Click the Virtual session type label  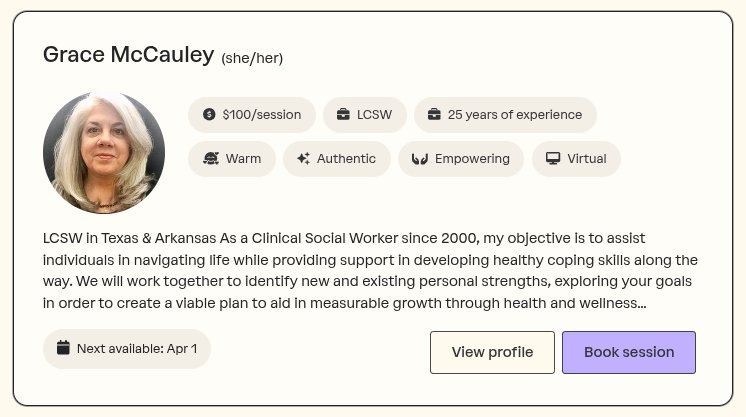pos(587,159)
